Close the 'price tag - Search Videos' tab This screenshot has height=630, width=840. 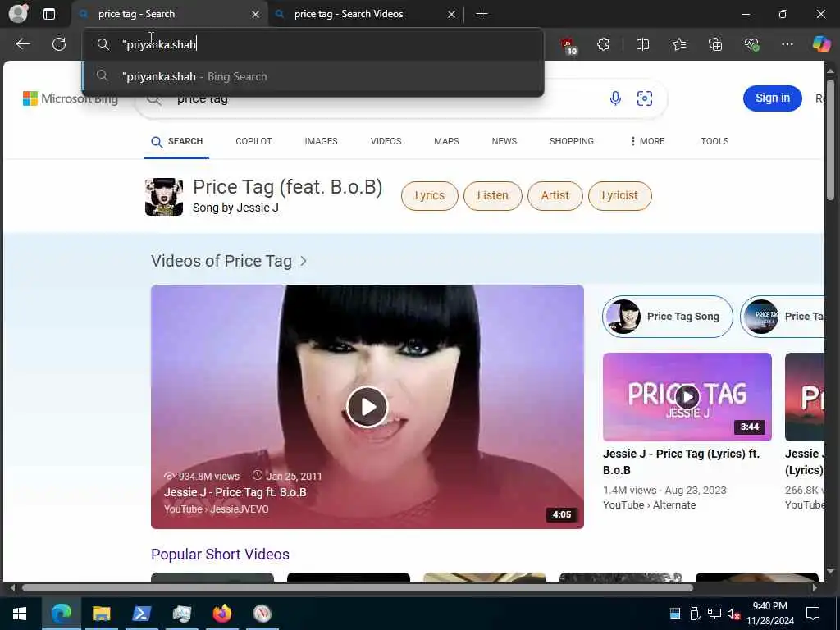(x=452, y=15)
